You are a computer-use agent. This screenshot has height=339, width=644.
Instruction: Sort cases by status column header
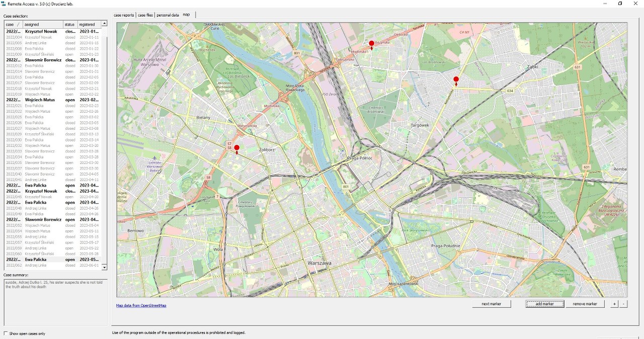69,24
